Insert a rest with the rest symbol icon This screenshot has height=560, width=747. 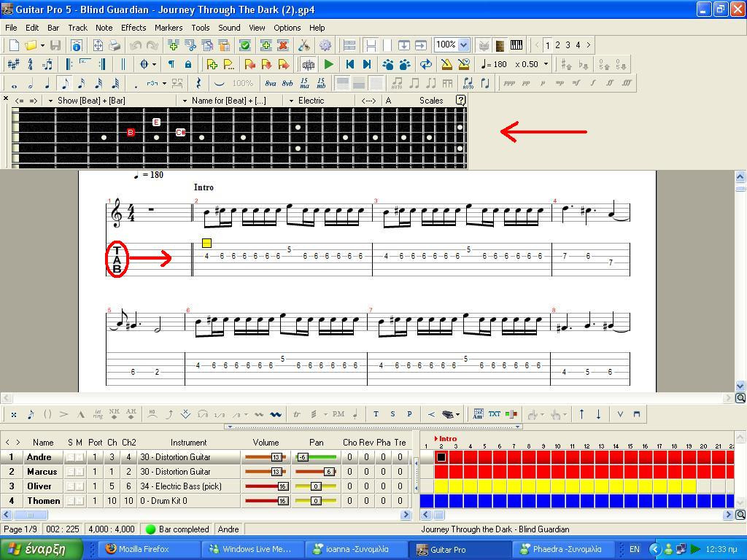[x=198, y=84]
